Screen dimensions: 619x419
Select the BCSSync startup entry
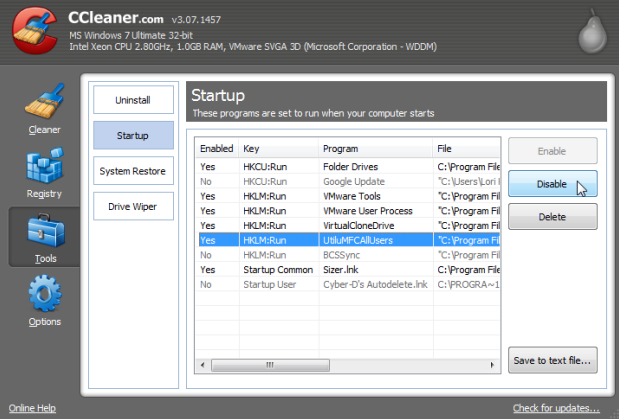tap(348, 255)
